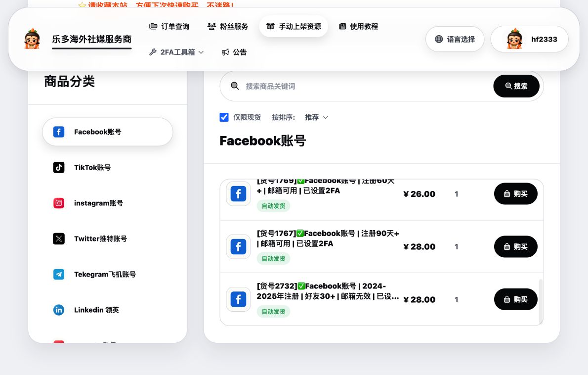Click Facebook thumbnail of 货号2732 product
Viewport: 588px width, 375px height.
tap(238, 299)
